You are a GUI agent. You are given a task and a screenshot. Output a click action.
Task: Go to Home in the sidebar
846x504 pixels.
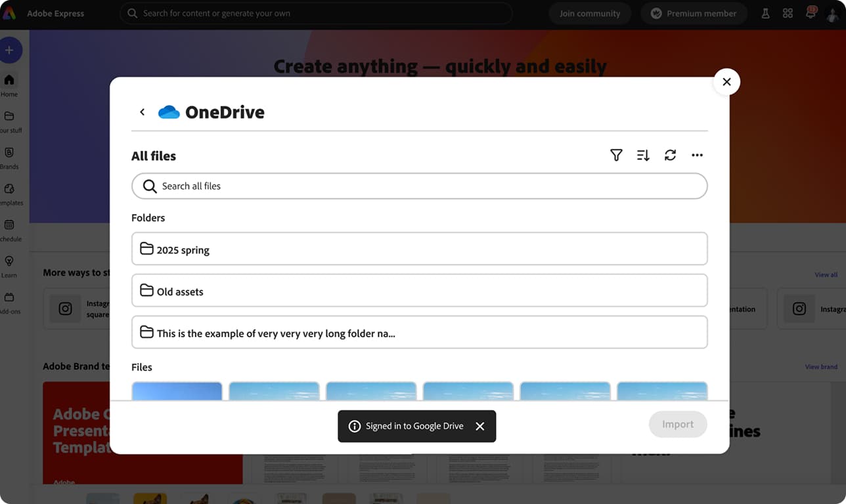tap(9, 85)
